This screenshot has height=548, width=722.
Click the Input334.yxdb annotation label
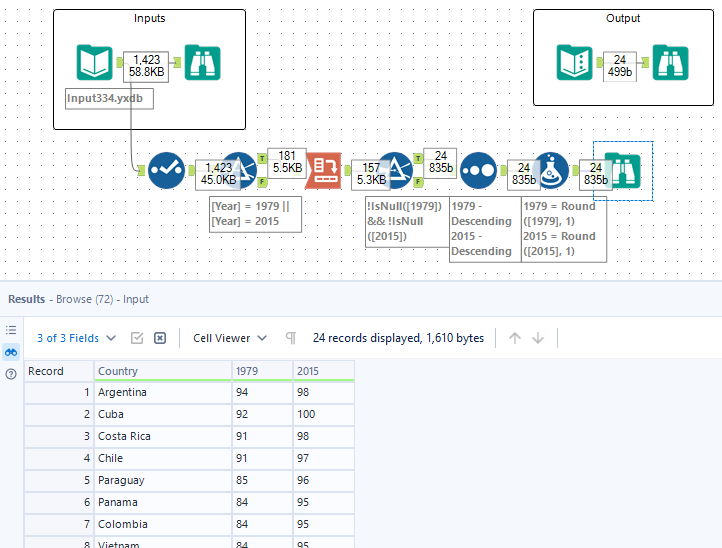(x=109, y=99)
